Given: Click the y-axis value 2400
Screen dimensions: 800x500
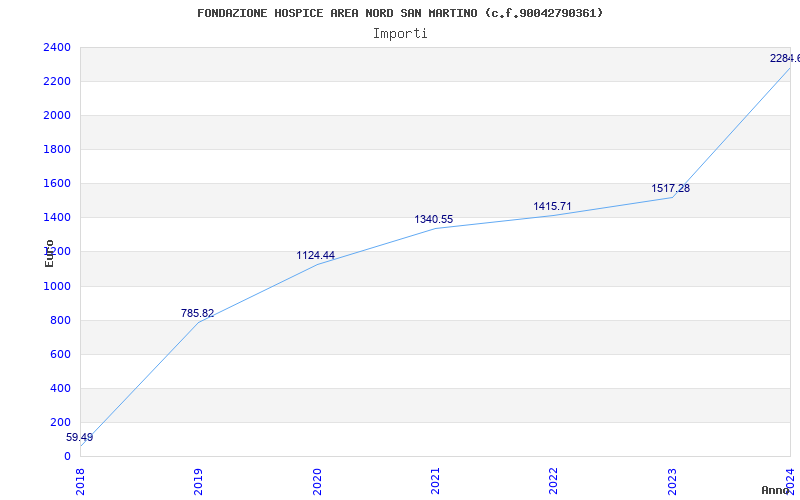Looking at the screenshot, I should [57, 47].
